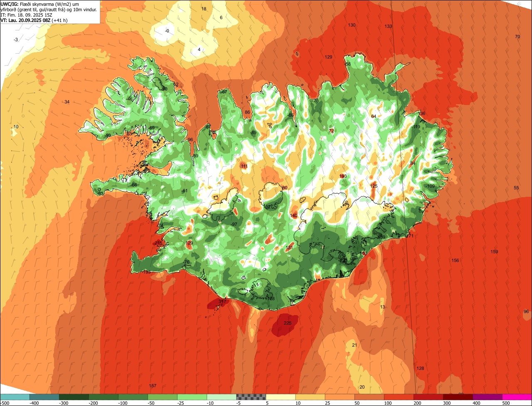Click the light teal -500 legend swatch

click(x=15, y=397)
